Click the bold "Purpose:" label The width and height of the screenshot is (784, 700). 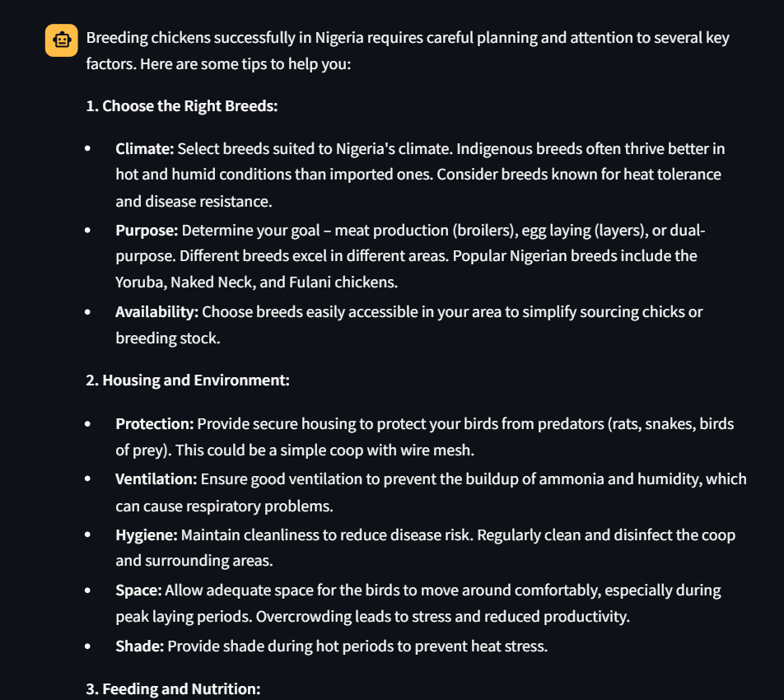[147, 231]
